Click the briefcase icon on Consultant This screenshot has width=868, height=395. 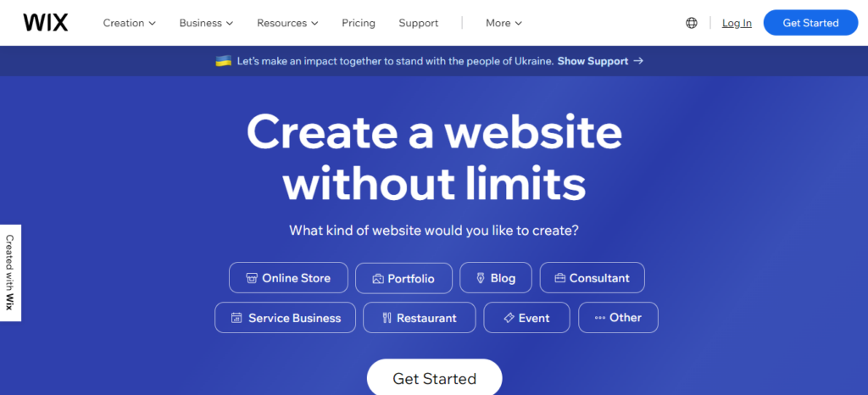coord(559,278)
